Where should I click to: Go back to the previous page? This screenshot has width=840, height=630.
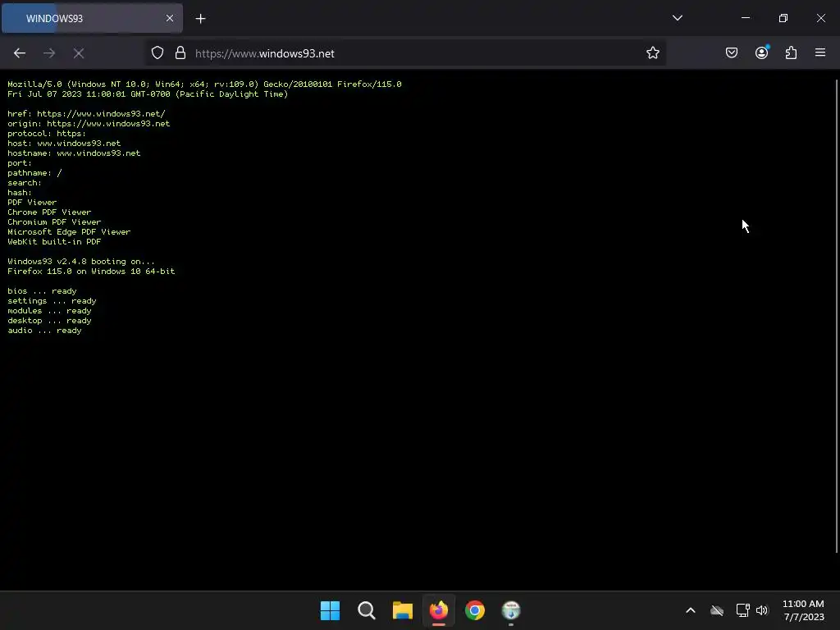tap(20, 53)
